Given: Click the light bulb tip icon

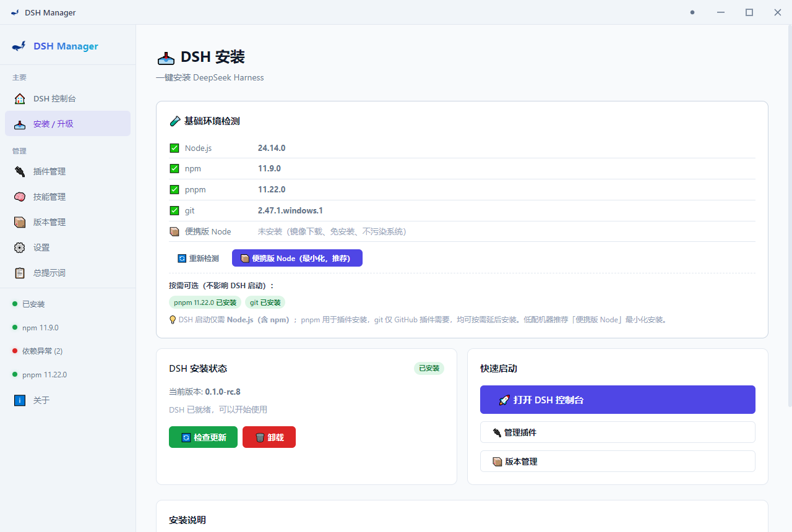Looking at the screenshot, I should tap(173, 320).
